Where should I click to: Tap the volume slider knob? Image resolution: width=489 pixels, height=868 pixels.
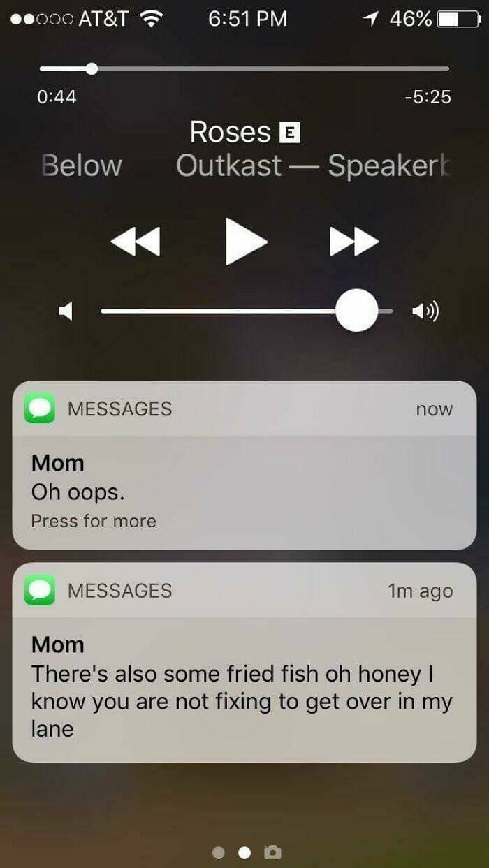coord(357,310)
